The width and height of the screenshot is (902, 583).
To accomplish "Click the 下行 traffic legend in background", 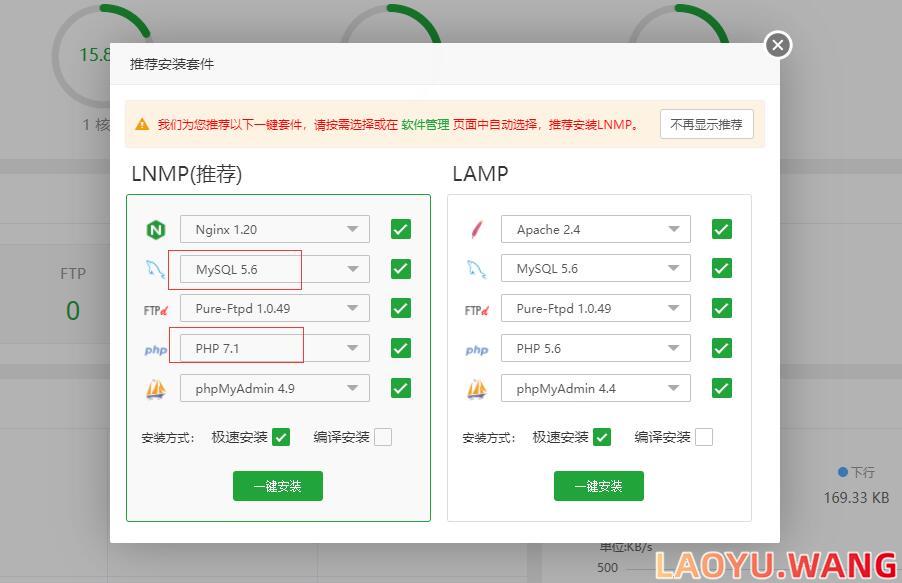I will point(857,473).
